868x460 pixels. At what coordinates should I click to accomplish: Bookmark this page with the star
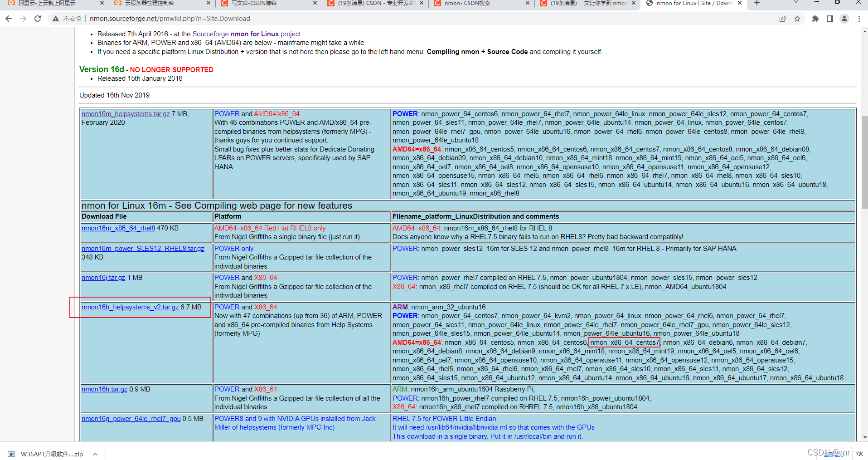point(797,19)
